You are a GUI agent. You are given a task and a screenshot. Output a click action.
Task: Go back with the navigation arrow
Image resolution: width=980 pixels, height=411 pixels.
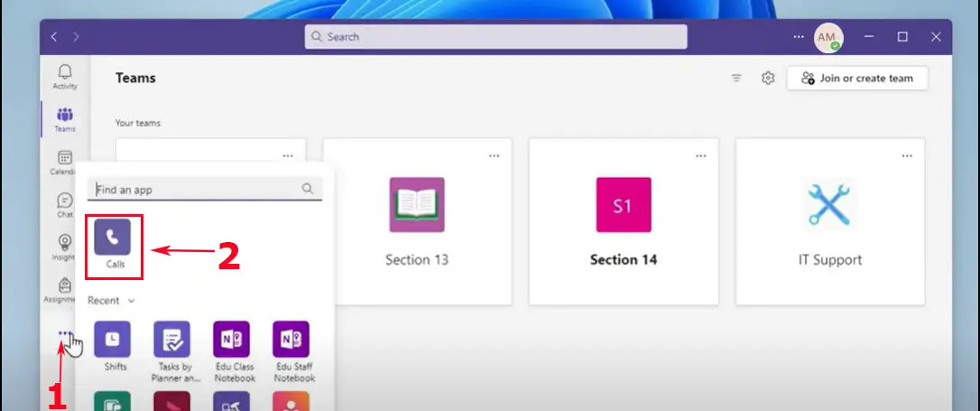pos(55,37)
